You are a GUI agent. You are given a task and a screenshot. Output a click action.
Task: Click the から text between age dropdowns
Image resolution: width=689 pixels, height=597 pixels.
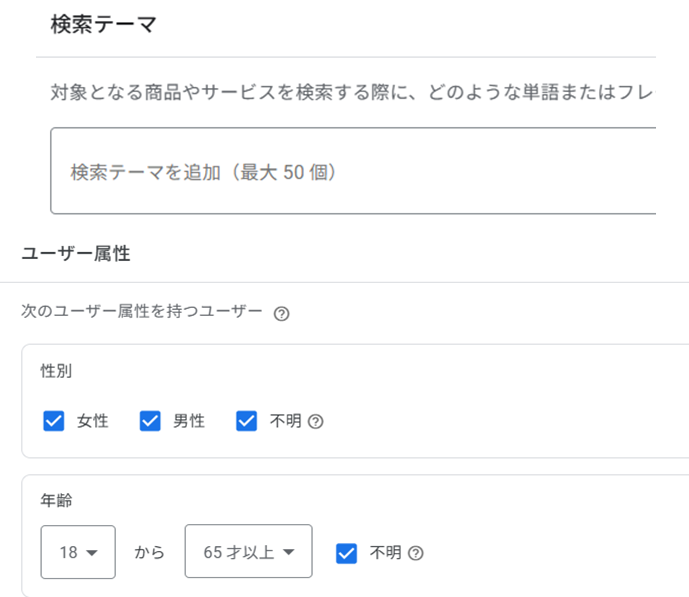150,552
